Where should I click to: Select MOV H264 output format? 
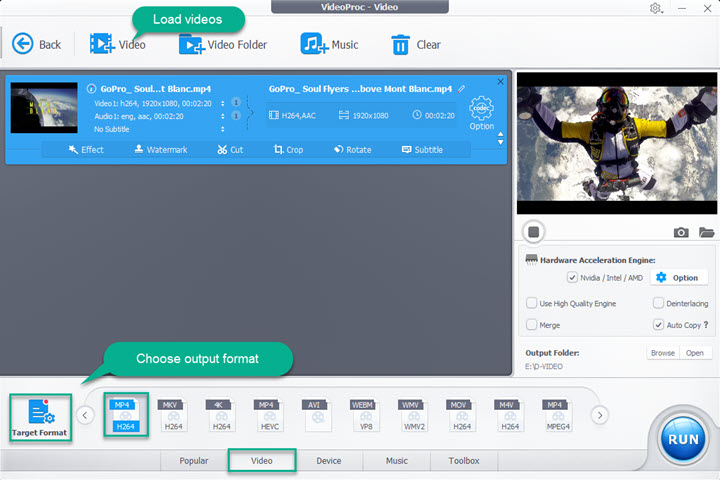(x=461, y=415)
